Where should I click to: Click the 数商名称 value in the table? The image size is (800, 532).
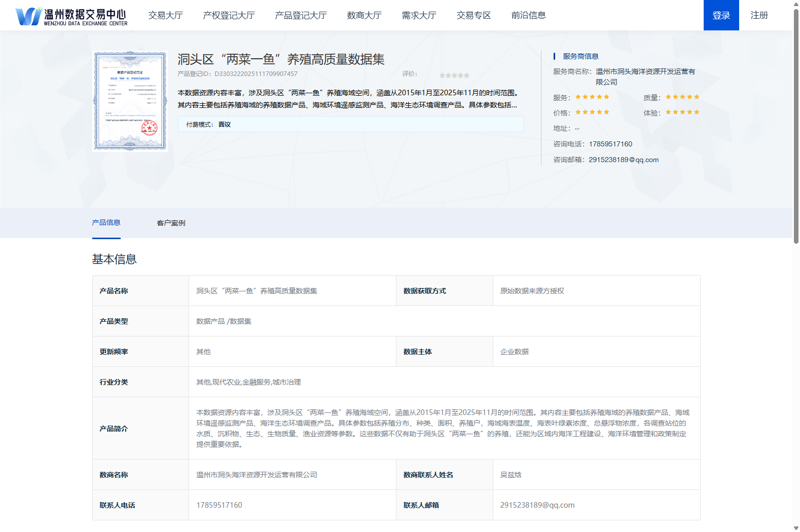tap(292, 475)
